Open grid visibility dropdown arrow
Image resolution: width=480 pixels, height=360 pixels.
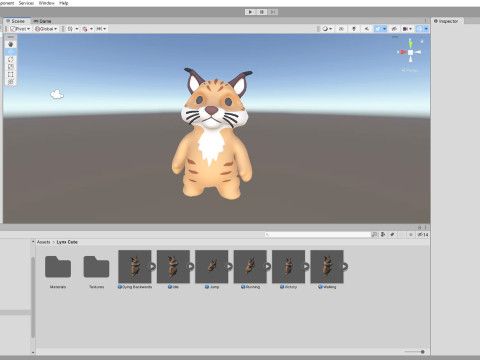click(x=77, y=29)
